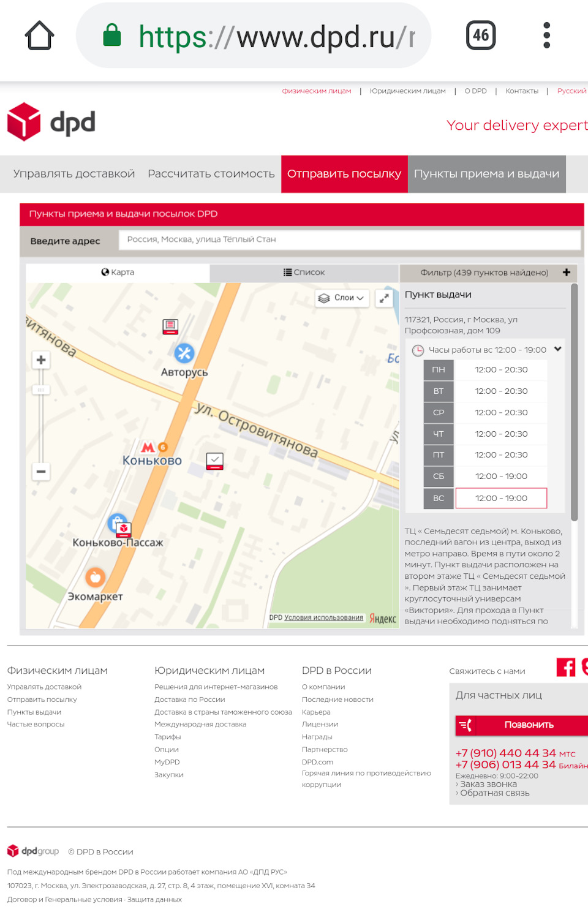
Task: Tap the browser URL address bar
Action: coord(254,36)
